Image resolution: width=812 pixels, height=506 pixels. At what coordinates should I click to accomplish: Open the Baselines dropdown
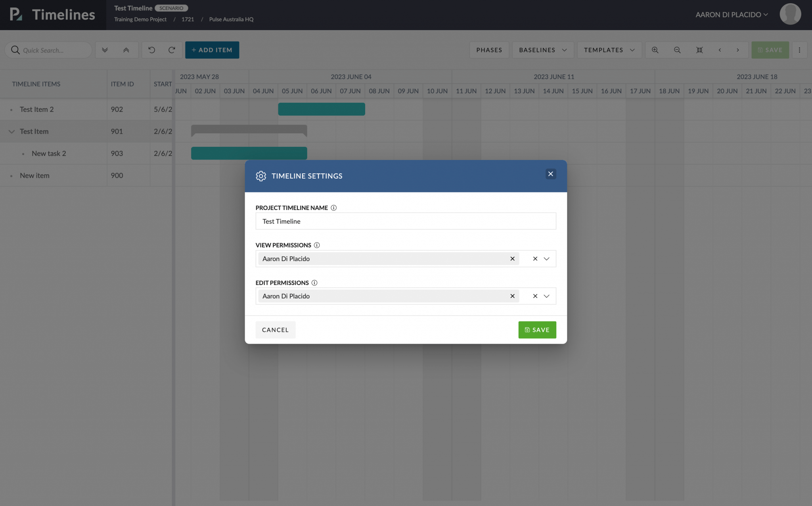(x=542, y=50)
